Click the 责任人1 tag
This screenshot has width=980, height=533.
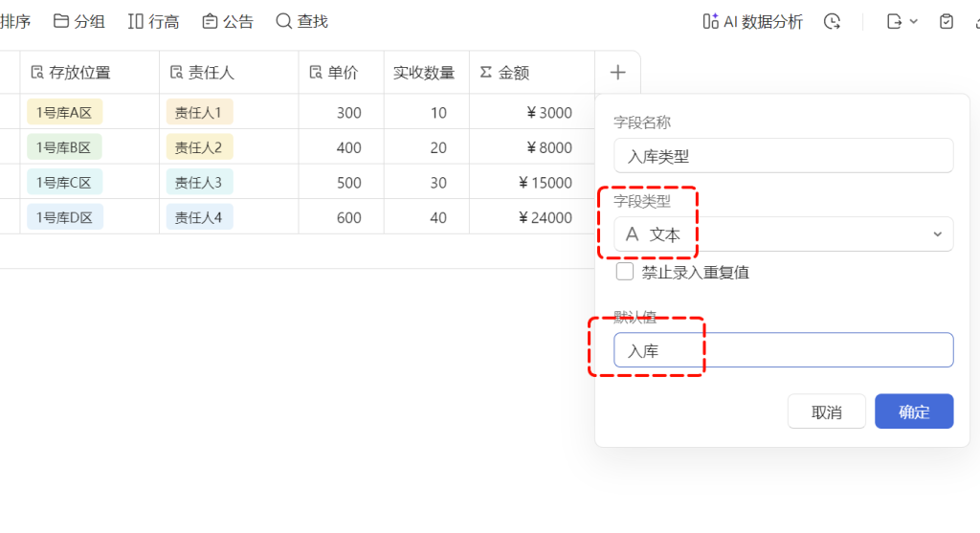tap(199, 113)
